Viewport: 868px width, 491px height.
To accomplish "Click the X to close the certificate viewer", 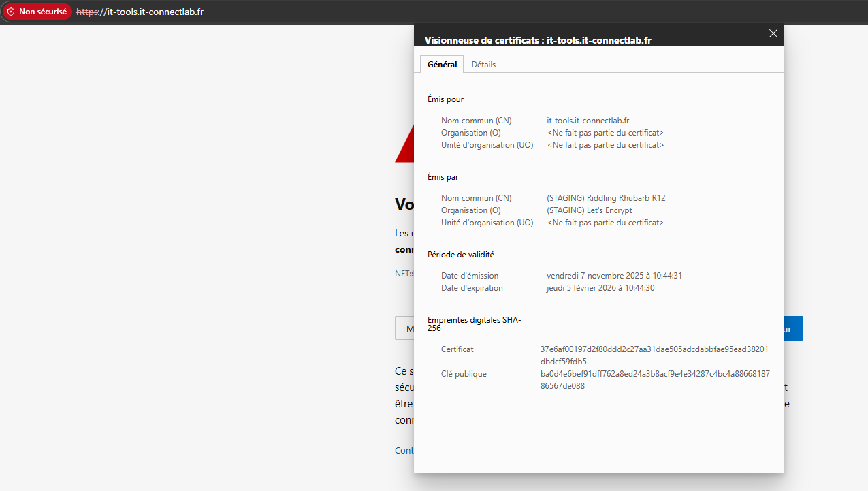I will coord(773,33).
